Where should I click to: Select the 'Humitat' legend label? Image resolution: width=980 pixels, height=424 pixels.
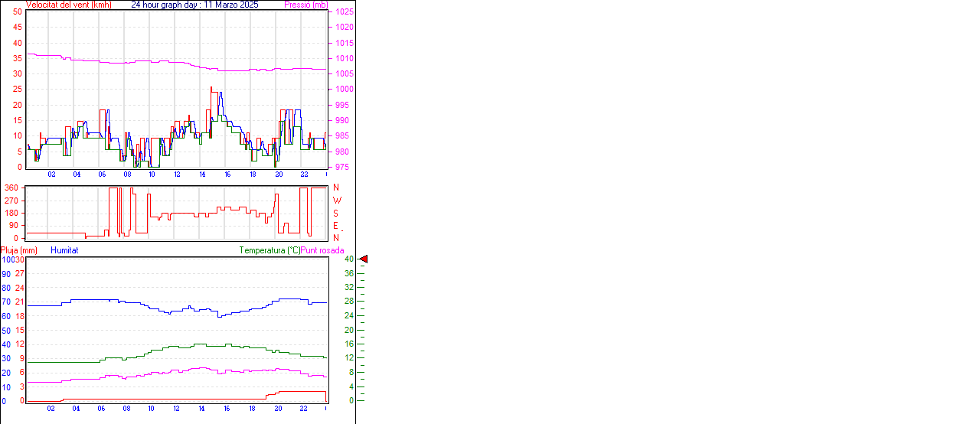tap(64, 250)
